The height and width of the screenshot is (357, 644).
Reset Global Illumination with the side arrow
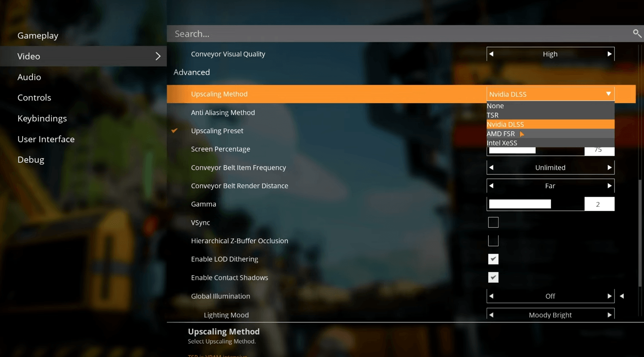pyautogui.click(x=622, y=296)
